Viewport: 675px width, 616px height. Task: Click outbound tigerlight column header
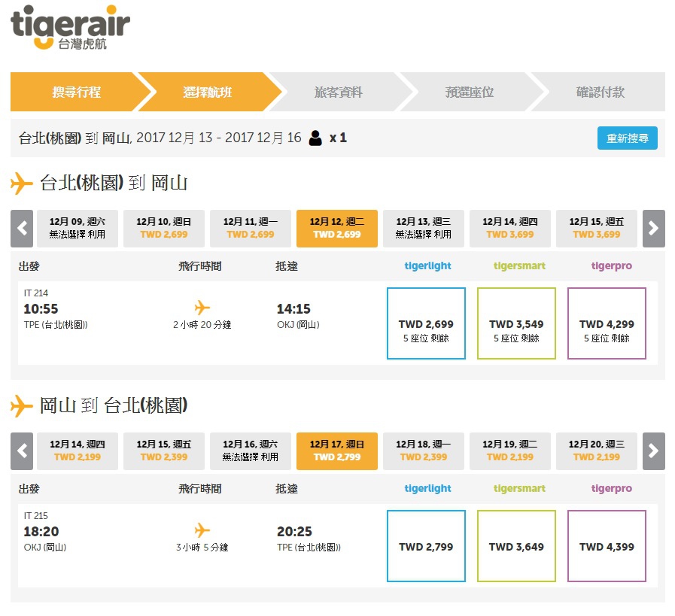point(427,266)
